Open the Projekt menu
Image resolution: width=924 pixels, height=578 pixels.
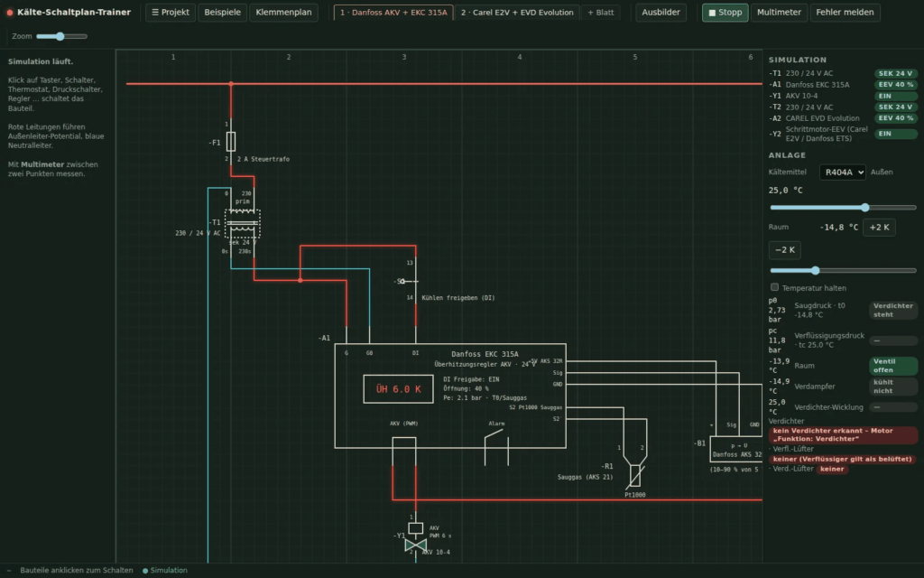171,13
